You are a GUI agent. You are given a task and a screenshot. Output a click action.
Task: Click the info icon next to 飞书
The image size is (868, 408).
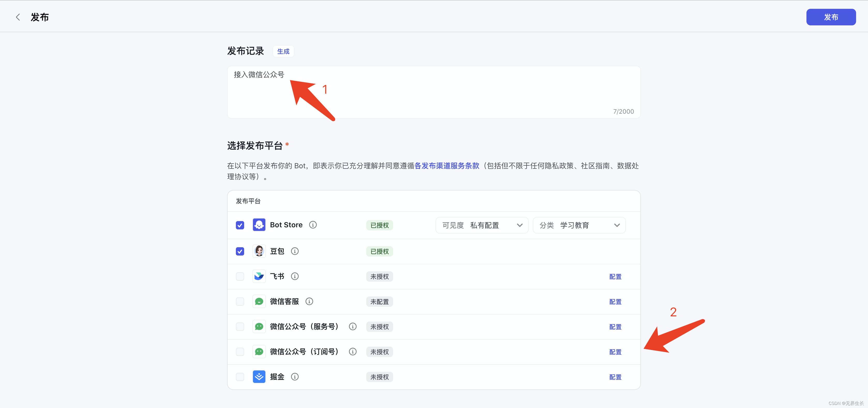[x=295, y=276]
